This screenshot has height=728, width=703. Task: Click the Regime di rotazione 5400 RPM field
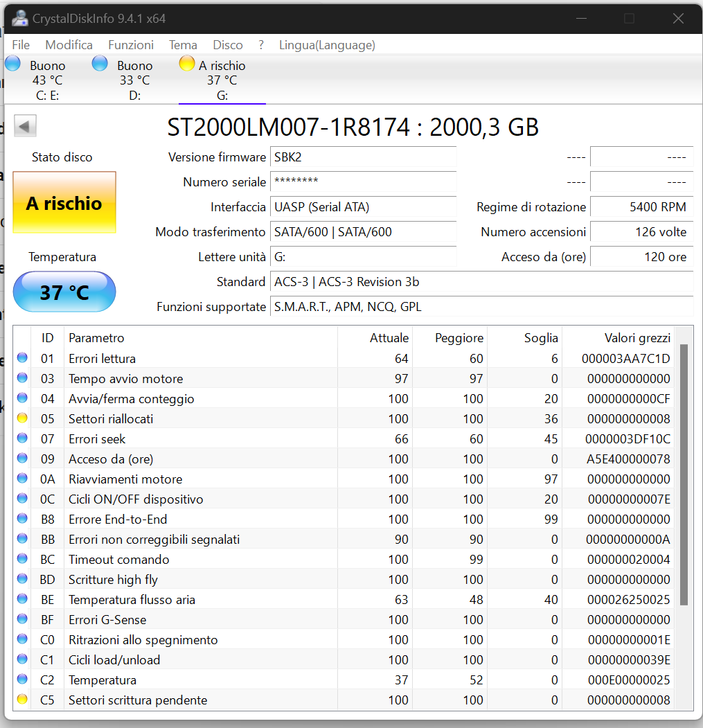642,207
